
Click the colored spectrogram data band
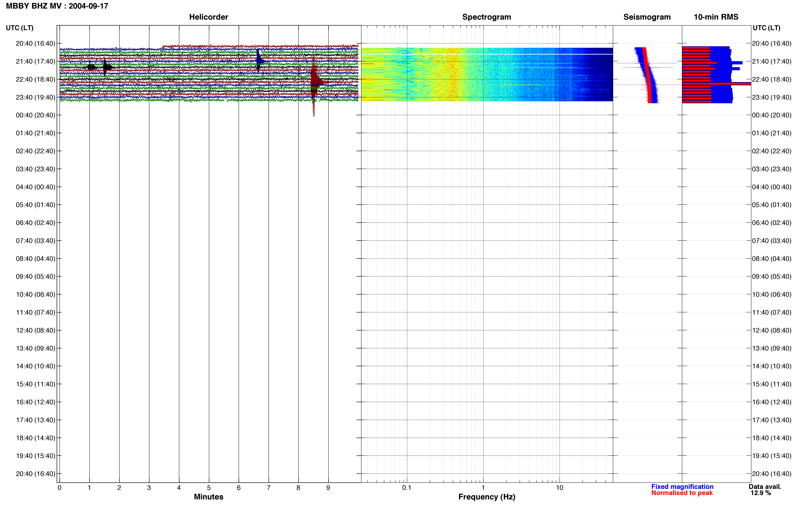tap(487, 74)
